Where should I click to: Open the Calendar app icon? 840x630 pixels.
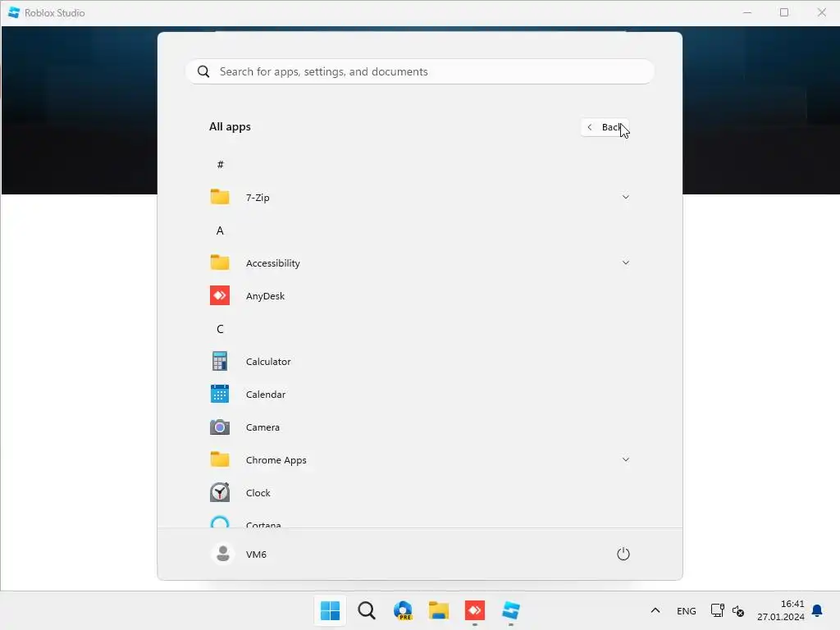[220, 394]
